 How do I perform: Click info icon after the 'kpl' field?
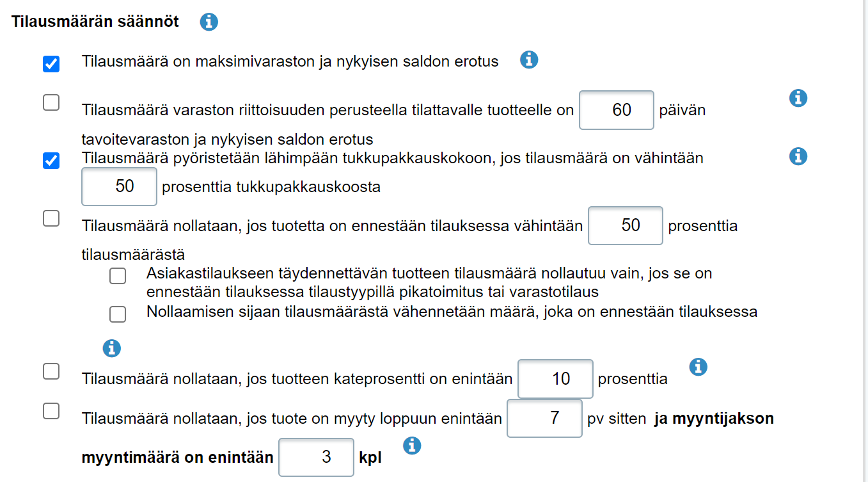(413, 446)
